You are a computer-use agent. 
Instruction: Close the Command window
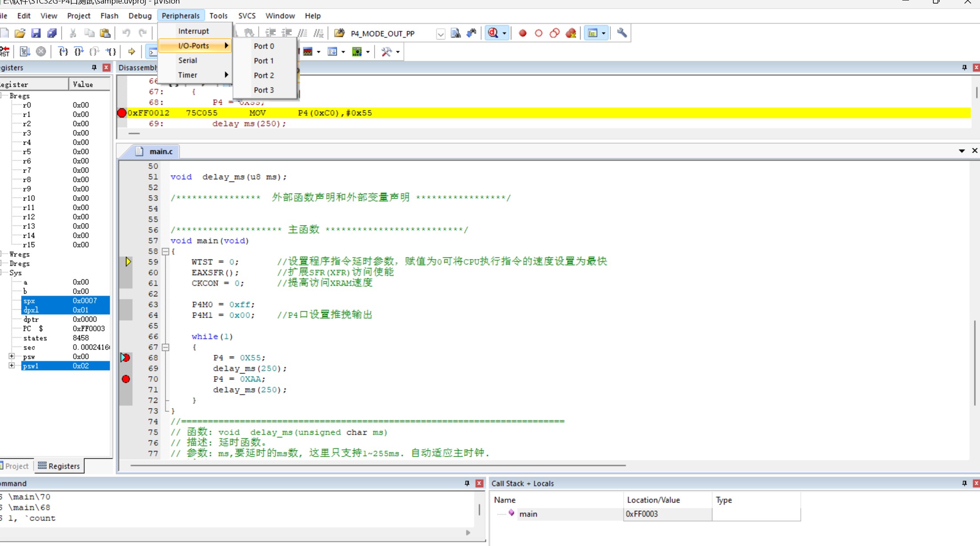[479, 483]
